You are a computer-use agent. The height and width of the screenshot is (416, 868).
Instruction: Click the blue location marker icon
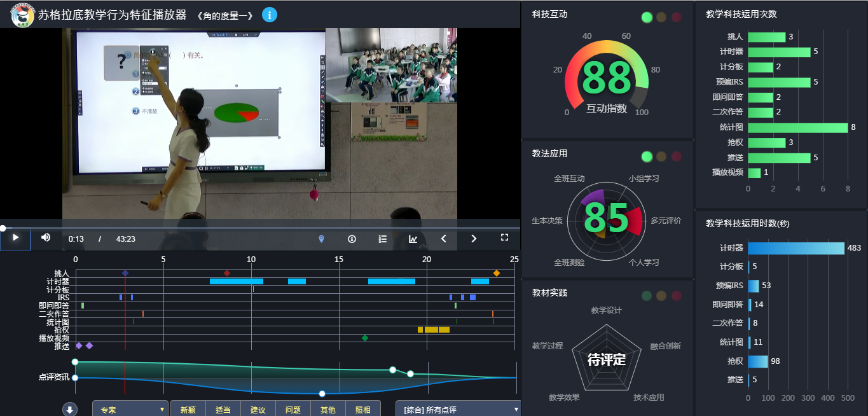321,239
